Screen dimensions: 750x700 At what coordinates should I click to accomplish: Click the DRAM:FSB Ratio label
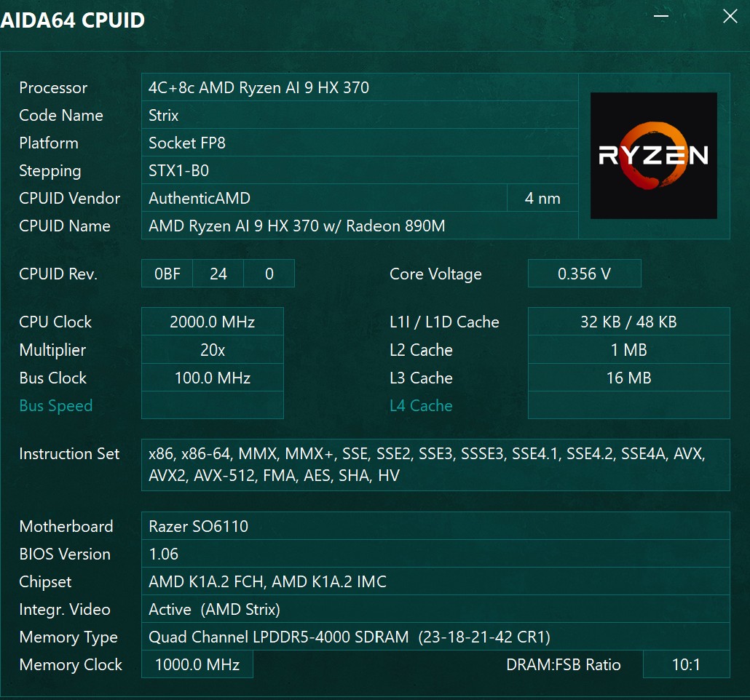coord(564,664)
